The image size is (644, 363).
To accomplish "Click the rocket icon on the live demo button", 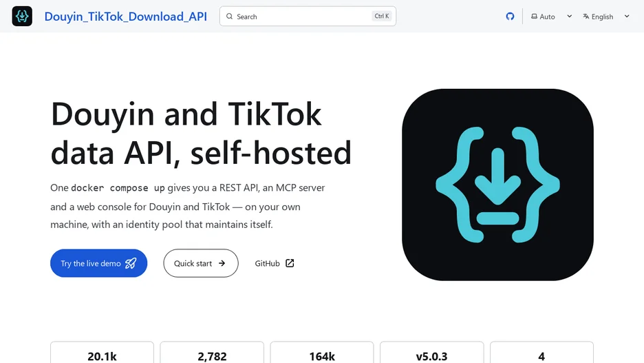I will (x=131, y=263).
